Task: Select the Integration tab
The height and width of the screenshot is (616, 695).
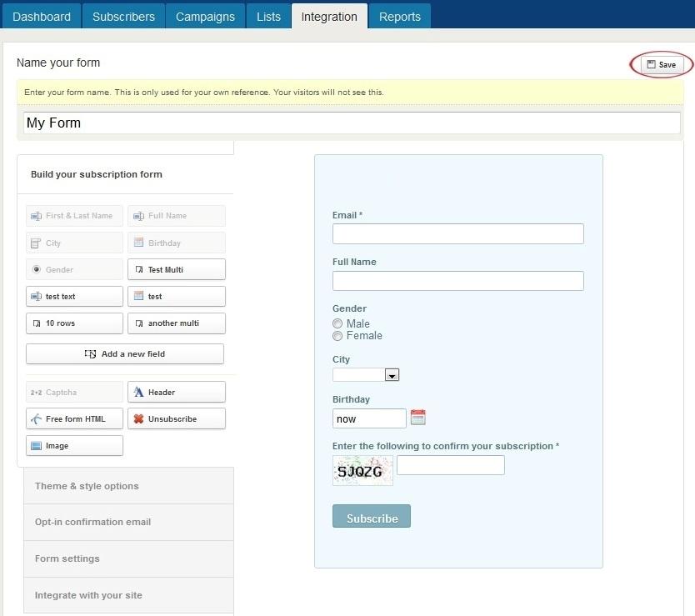Action: click(329, 17)
